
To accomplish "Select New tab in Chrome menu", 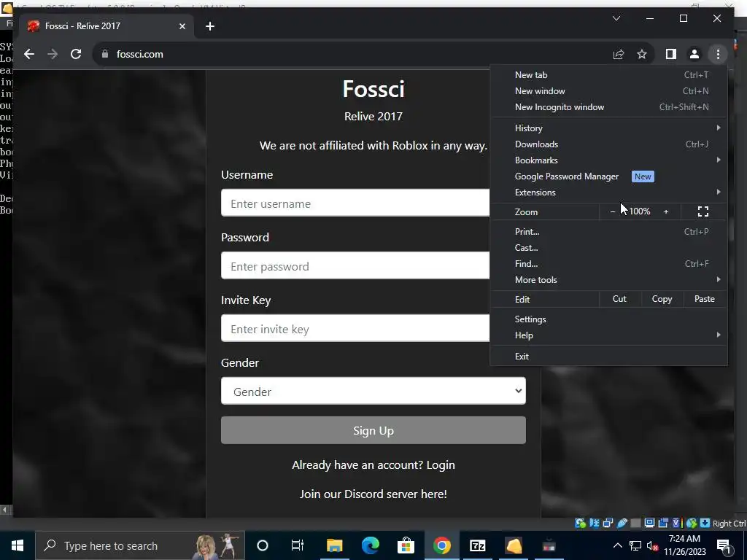I will pyautogui.click(x=609, y=75).
